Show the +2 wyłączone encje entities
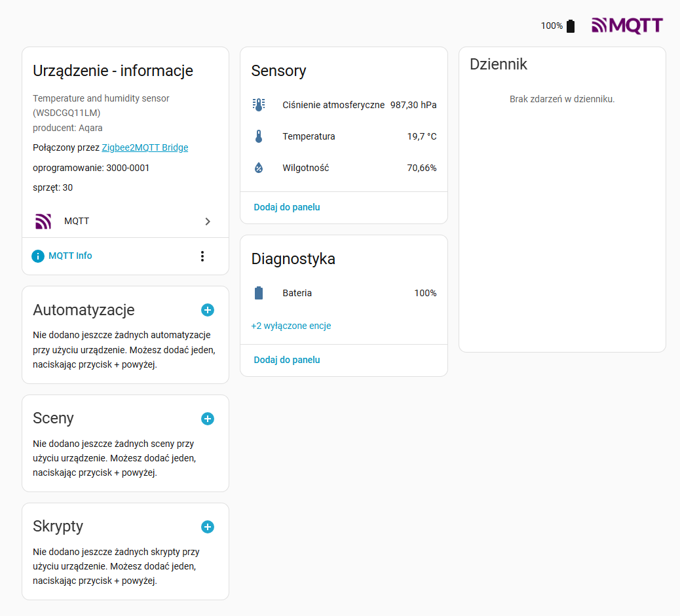This screenshot has width=680, height=616. point(291,326)
